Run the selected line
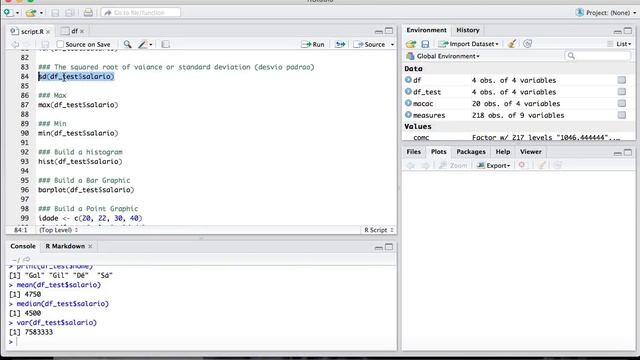640x360 pixels. tap(313, 44)
